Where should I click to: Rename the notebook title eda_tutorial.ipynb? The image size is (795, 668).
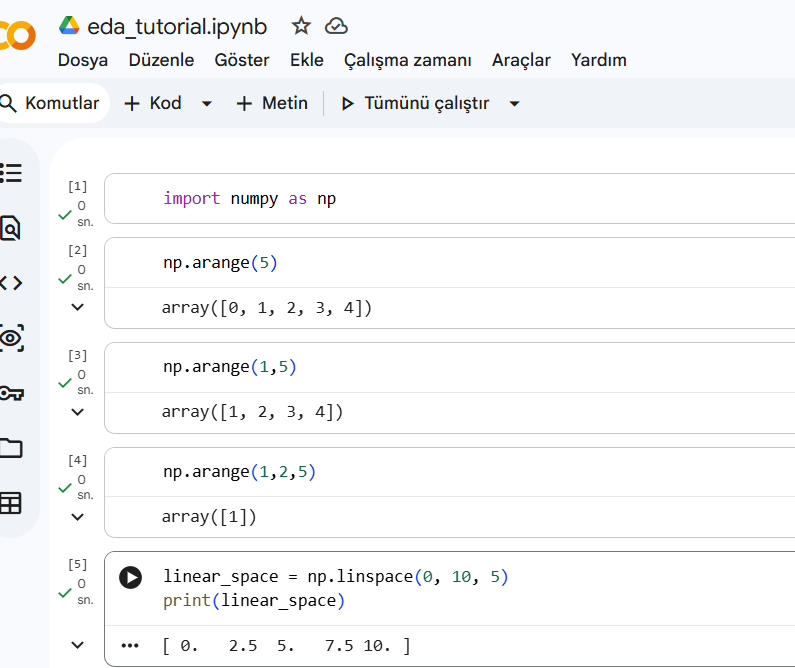point(177,27)
